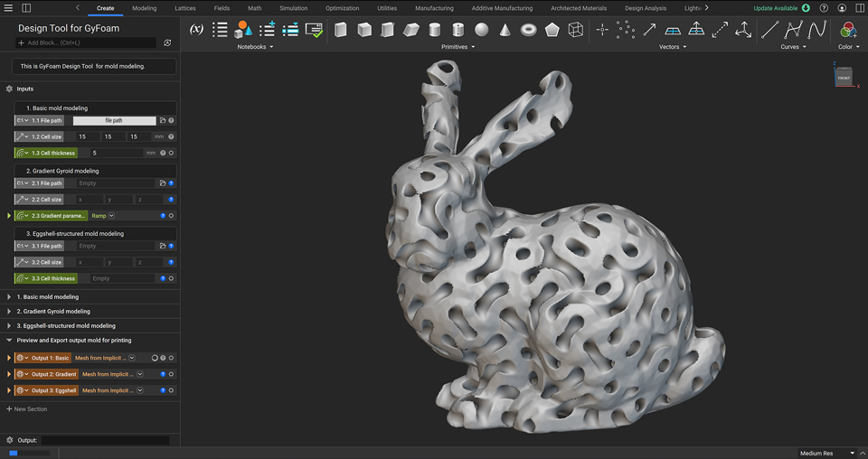Click the Plane grid icon

673,31
